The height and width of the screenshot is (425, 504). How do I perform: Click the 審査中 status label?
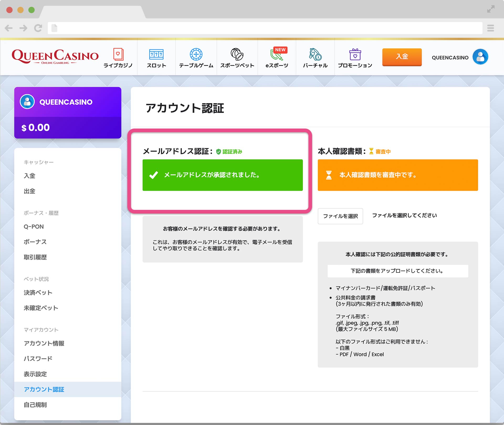point(383,151)
